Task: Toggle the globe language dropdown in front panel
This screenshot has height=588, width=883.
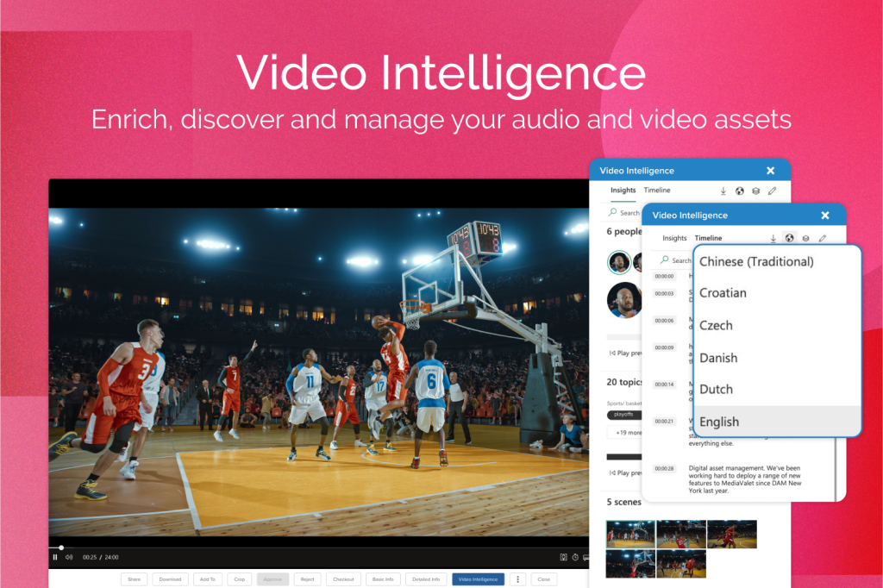Action: coord(790,238)
